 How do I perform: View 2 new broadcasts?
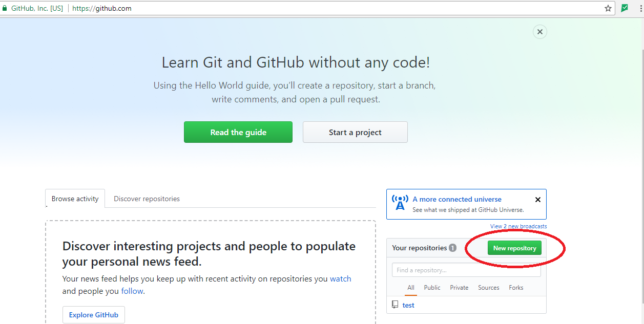pos(518,226)
